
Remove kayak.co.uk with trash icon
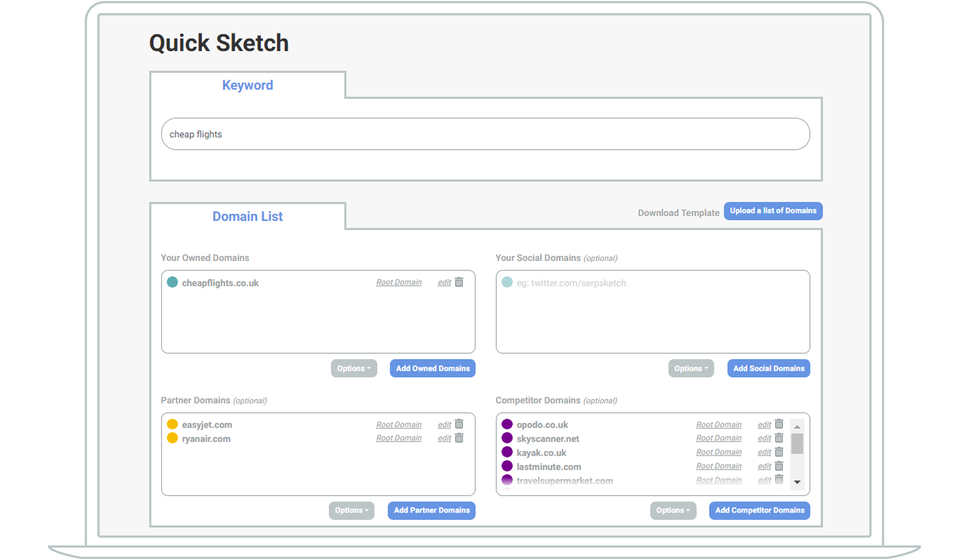[x=779, y=452]
